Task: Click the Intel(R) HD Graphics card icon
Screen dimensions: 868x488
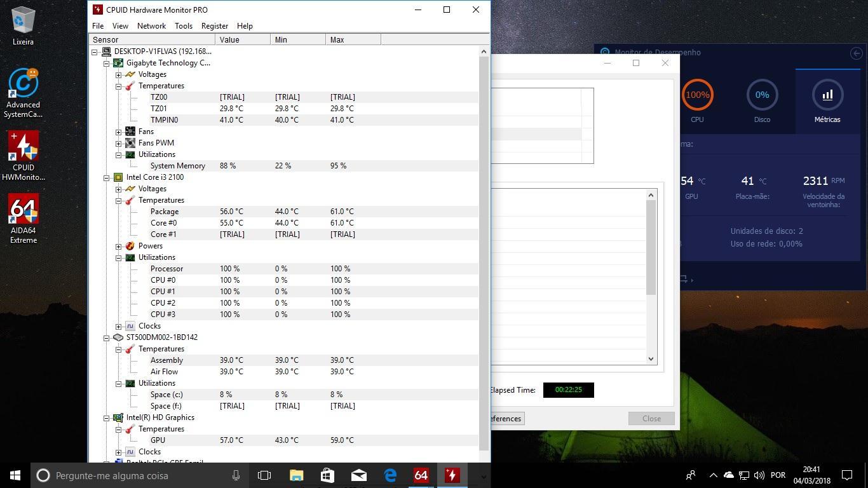Action: pos(118,417)
